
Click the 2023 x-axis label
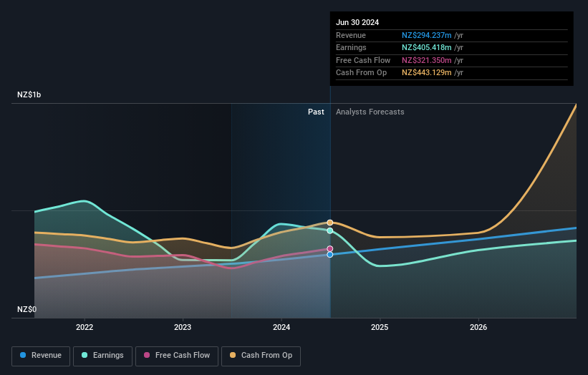click(183, 327)
